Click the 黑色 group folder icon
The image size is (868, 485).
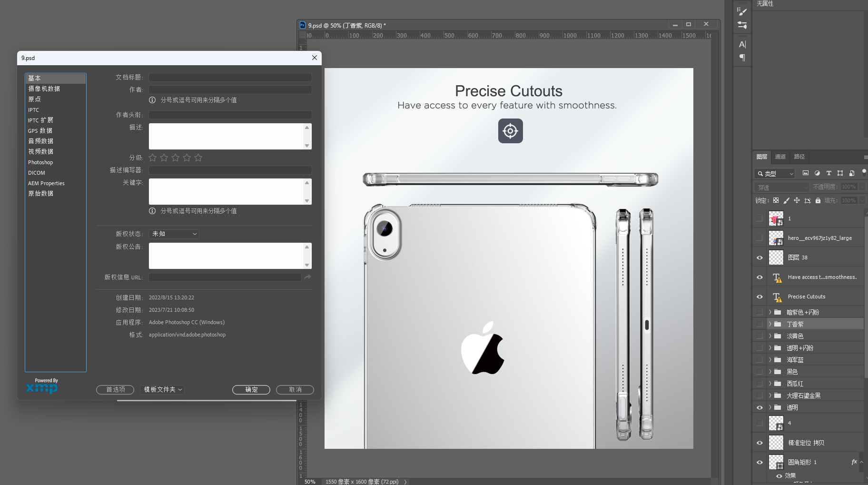click(x=778, y=372)
